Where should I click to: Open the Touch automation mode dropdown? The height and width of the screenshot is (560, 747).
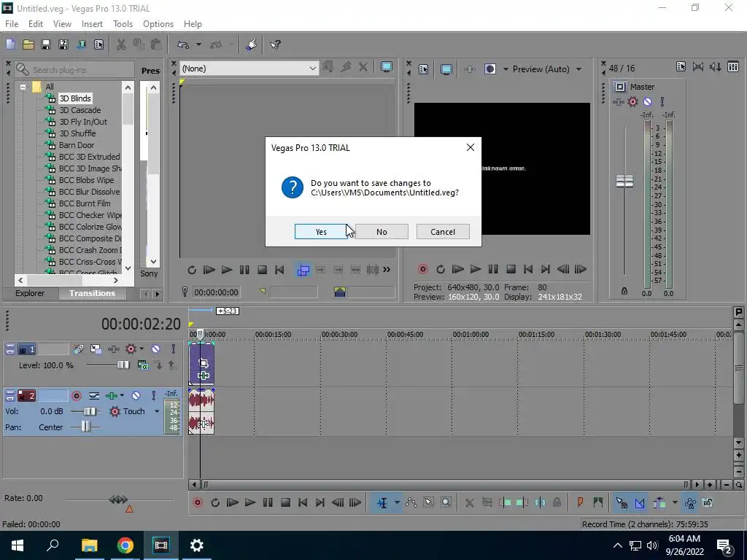click(157, 411)
